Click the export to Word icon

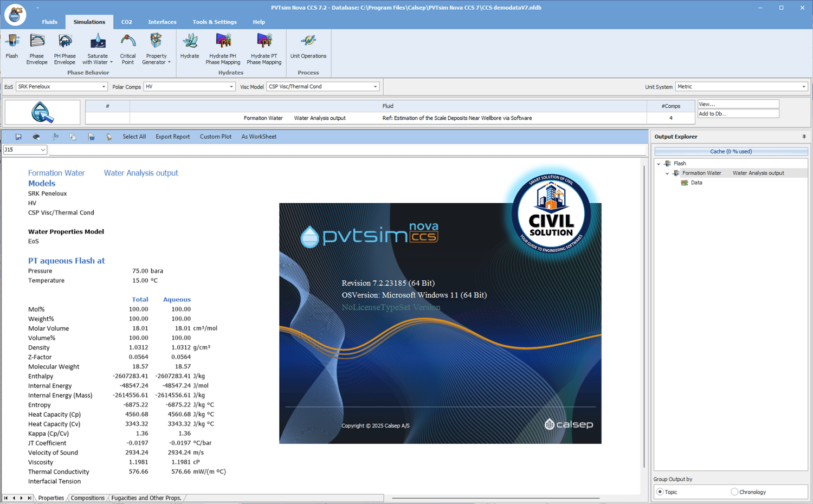(x=91, y=137)
